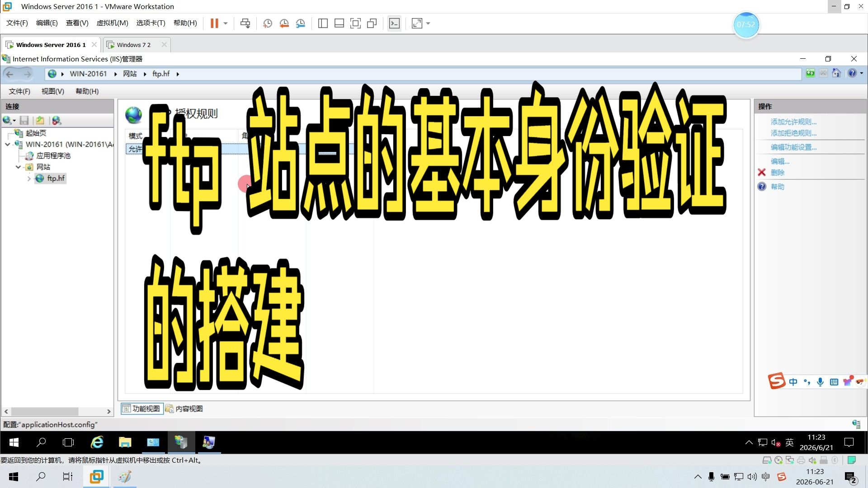Expand the arrow after ftp.hf breadcrumb
Image resolution: width=868 pixels, height=488 pixels.
tap(178, 74)
